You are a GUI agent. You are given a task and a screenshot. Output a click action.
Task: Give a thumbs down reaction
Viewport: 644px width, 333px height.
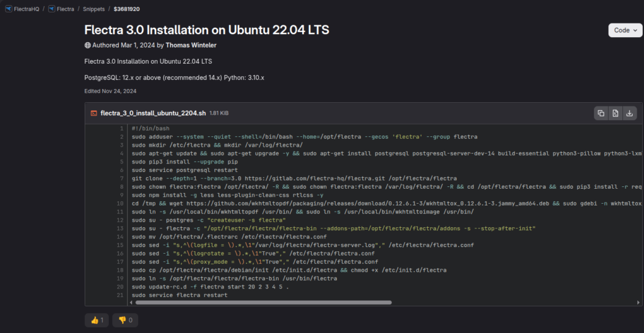point(125,320)
